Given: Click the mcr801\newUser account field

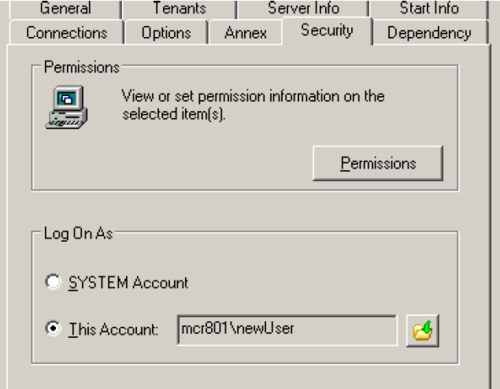Looking at the screenshot, I should (287, 330).
